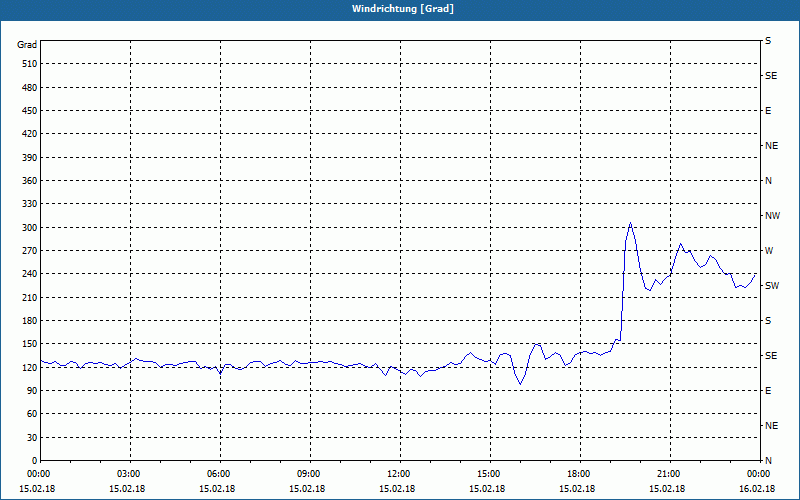This screenshot has height=500, width=800.
Task: Click the 120 y-axis tick label
Action: click(x=30, y=367)
